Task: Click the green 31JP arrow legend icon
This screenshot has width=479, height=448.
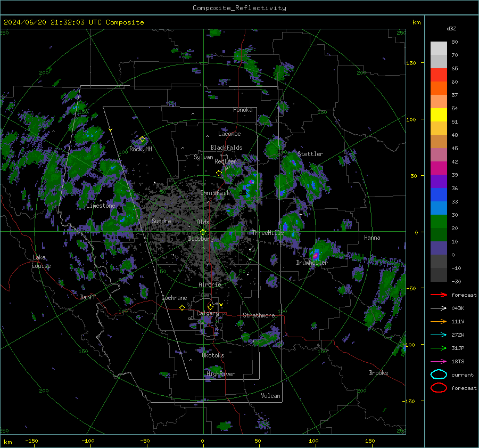Action: tap(439, 348)
